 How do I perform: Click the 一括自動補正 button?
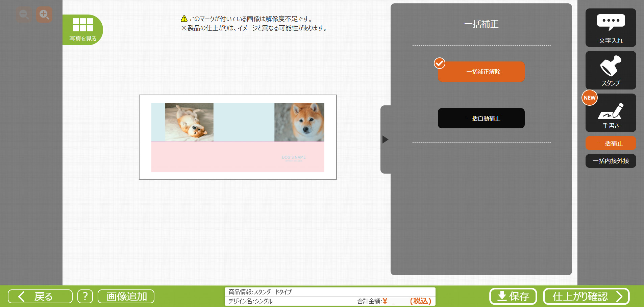point(481,118)
